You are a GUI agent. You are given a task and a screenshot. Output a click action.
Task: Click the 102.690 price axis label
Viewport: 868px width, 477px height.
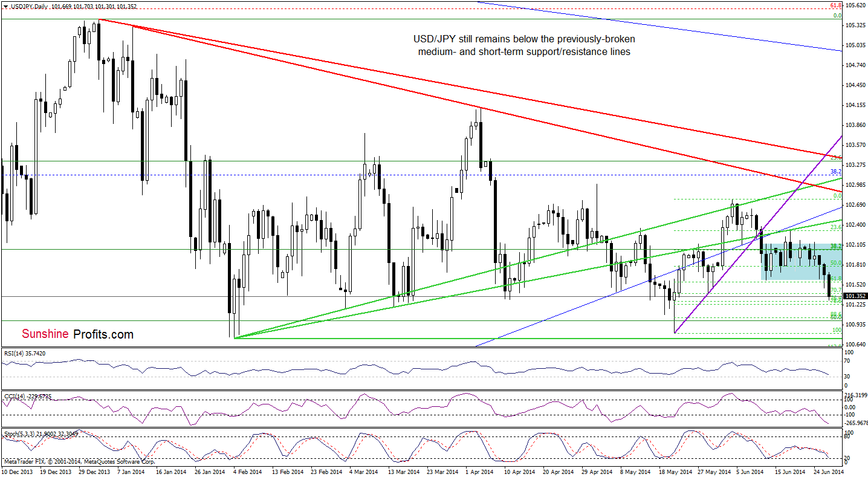click(x=855, y=204)
